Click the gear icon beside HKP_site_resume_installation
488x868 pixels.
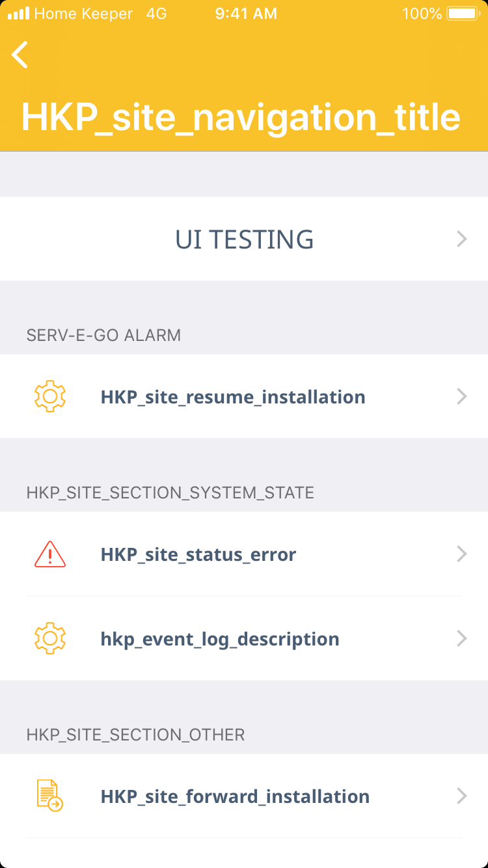[50, 396]
